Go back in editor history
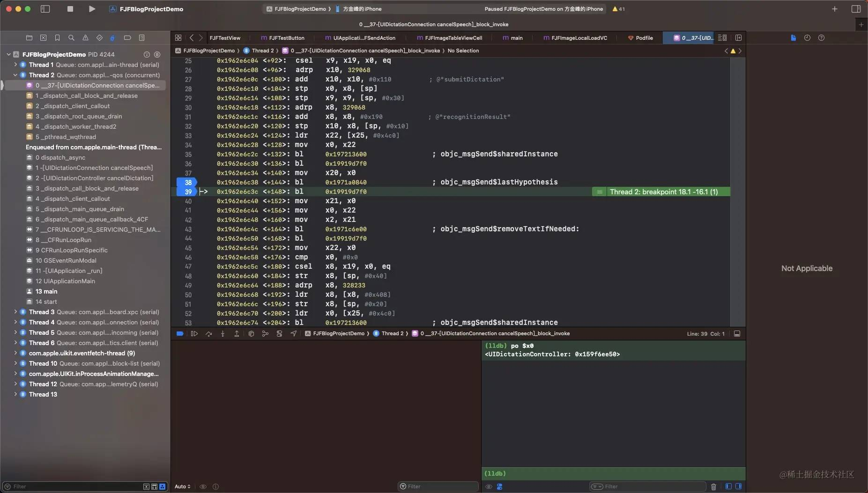 [191, 38]
